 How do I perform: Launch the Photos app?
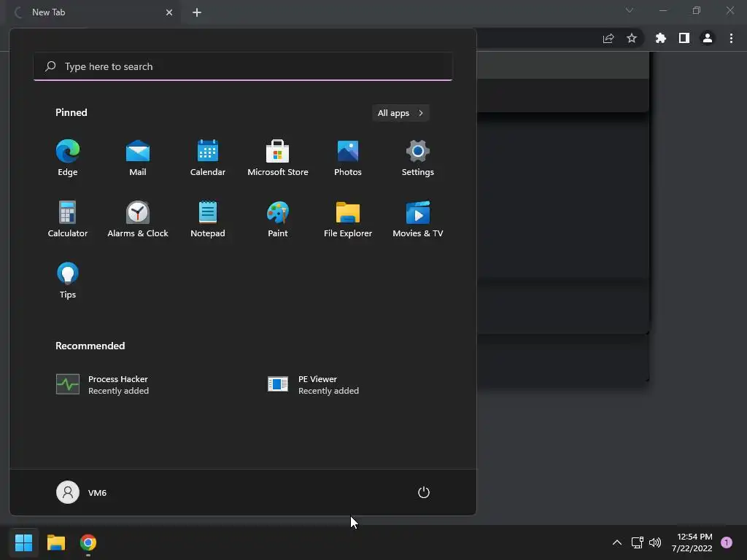click(348, 158)
